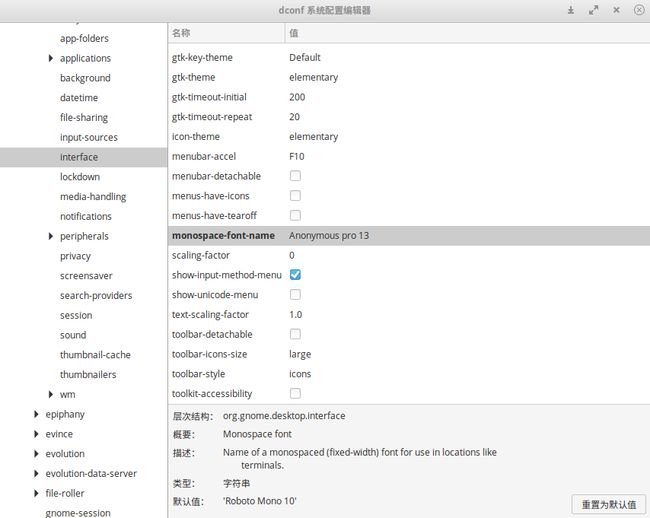Select the icon-theme key name
This screenshot has height=518, width=650.
coord(195,137)
